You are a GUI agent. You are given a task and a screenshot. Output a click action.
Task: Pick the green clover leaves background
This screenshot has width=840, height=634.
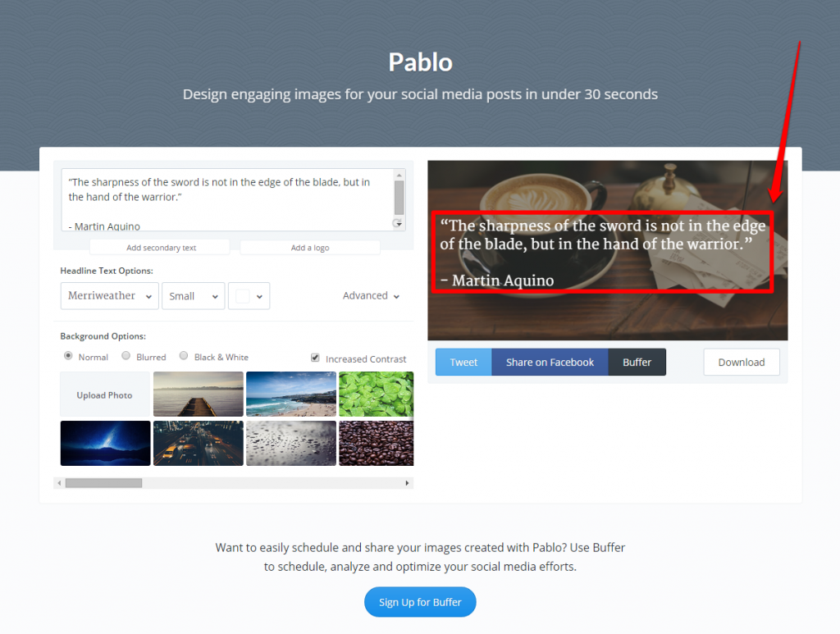376,395
